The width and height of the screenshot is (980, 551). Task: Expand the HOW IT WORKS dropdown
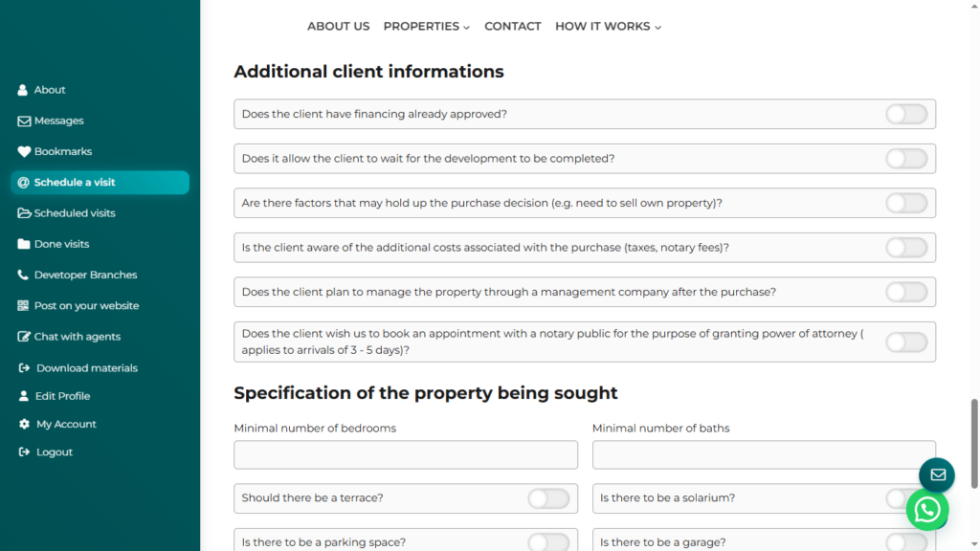(608, 27)
